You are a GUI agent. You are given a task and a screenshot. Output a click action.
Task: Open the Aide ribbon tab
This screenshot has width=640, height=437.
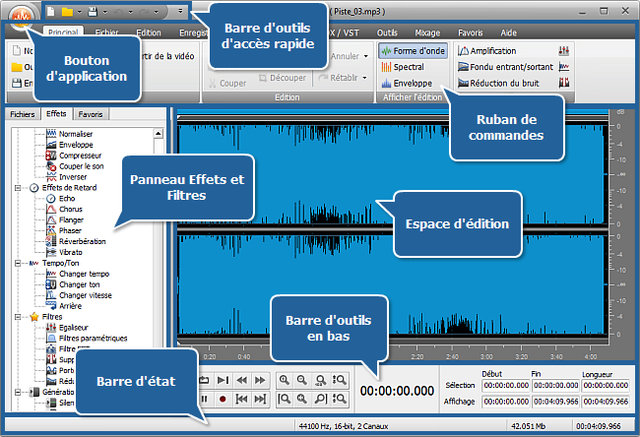click(509, 32)
